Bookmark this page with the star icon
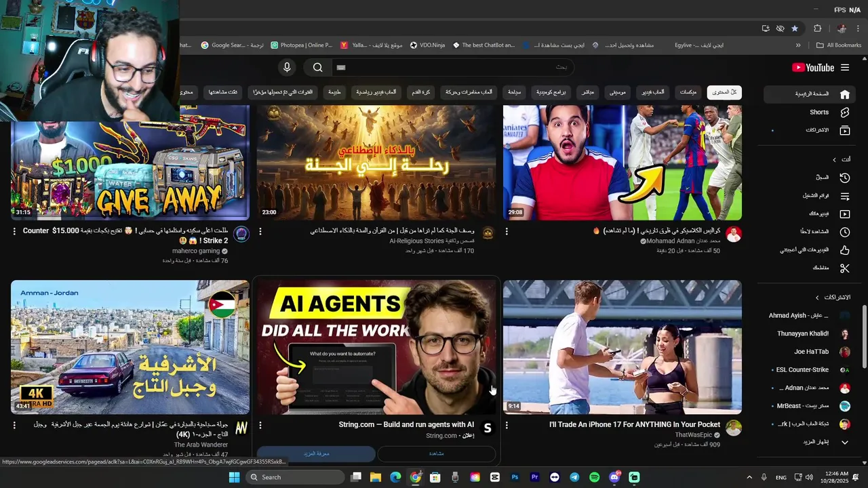Viewport: 868px width, 488px height. coord(795,28)
